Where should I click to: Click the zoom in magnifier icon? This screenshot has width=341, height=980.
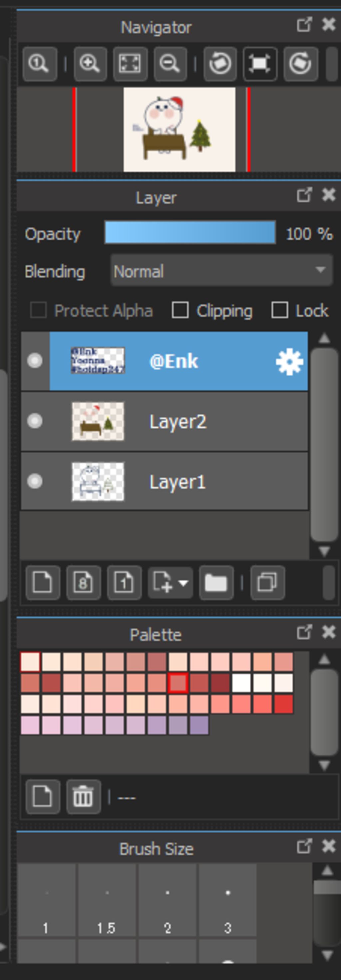pyautogui.click(x=90, y=64)
